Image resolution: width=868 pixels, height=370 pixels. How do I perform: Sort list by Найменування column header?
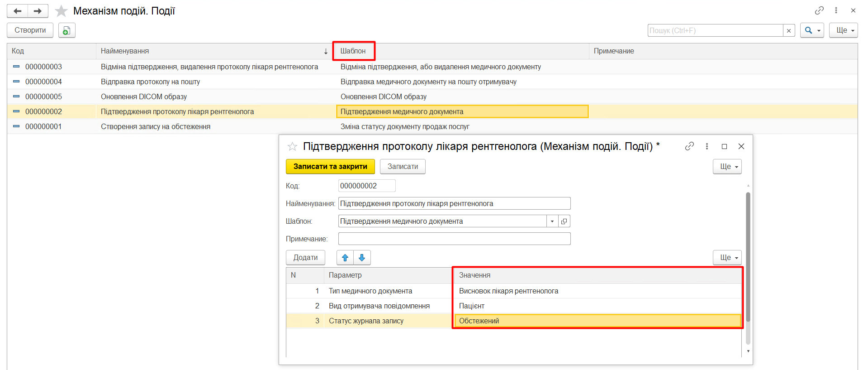click(213, 51)
